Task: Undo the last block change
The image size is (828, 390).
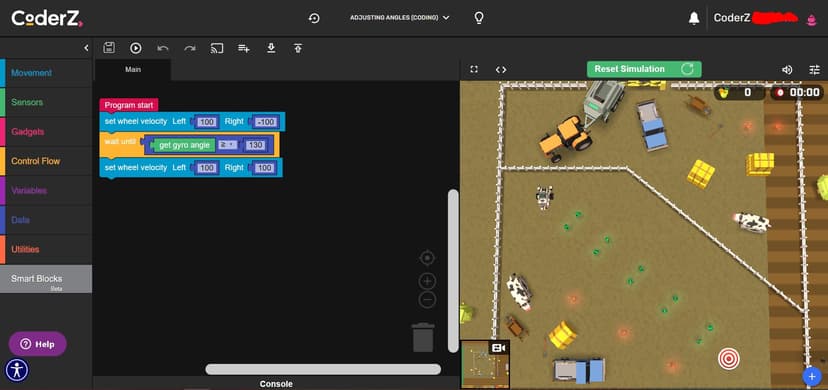Action: click(x=163, y=49)
